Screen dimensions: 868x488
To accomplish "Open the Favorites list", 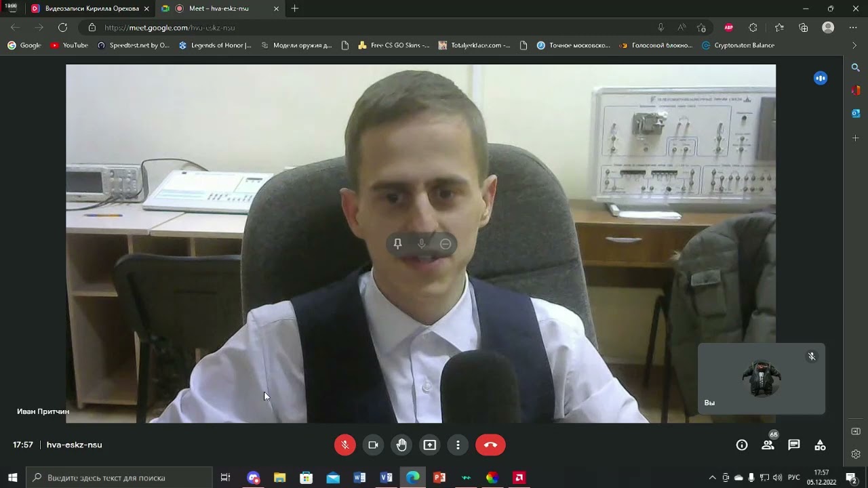I will click(779, 28).
